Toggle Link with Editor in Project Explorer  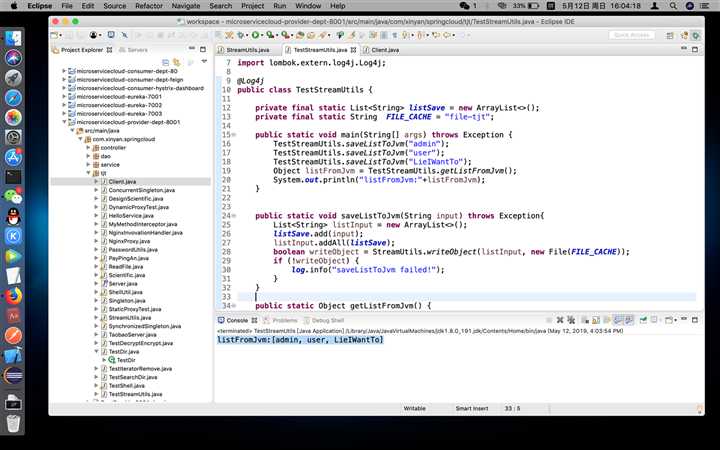[177, 62]
